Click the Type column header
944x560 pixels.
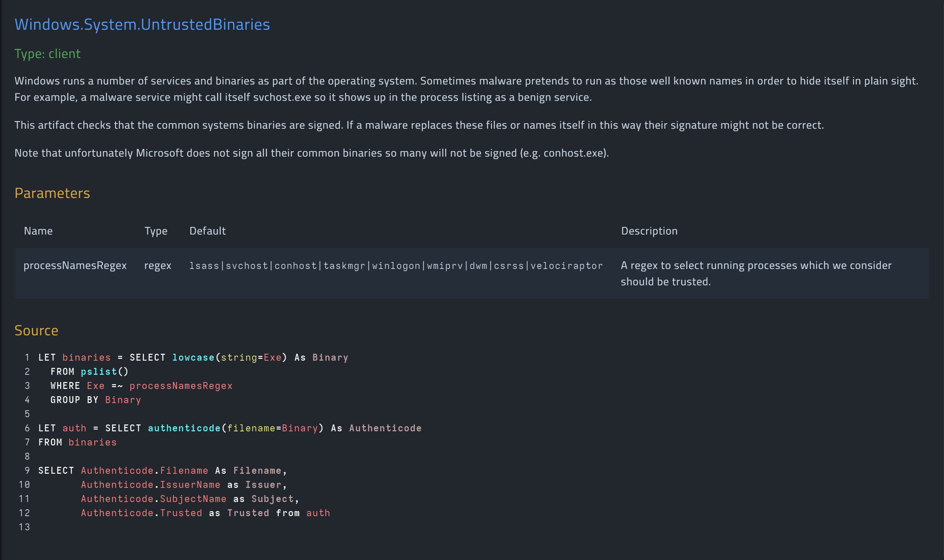tap(156, 231)
